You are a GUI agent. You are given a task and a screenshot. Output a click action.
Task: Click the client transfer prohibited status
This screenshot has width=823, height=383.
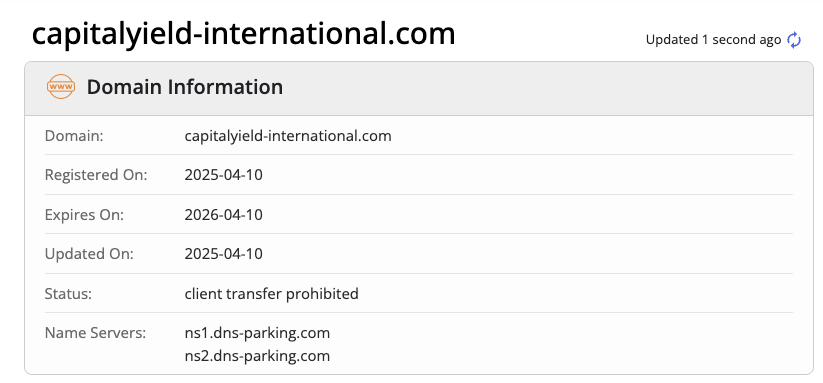click(271, 293)
